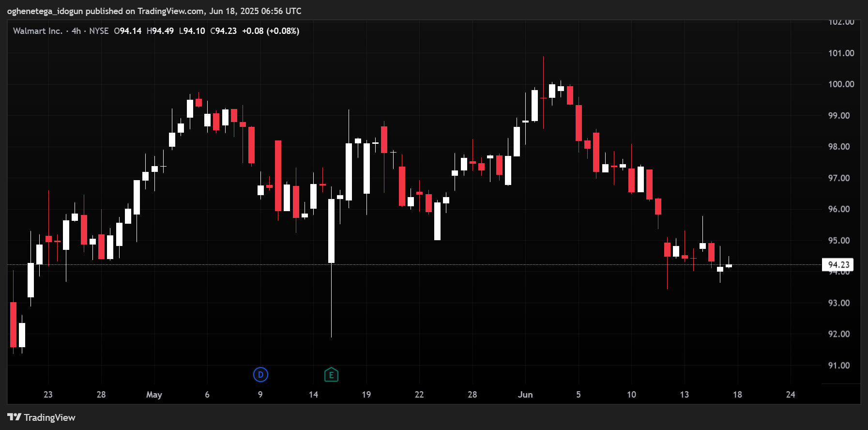
Task: Click the dividend 'D' event marker
Action: click(x=260, y=374)
